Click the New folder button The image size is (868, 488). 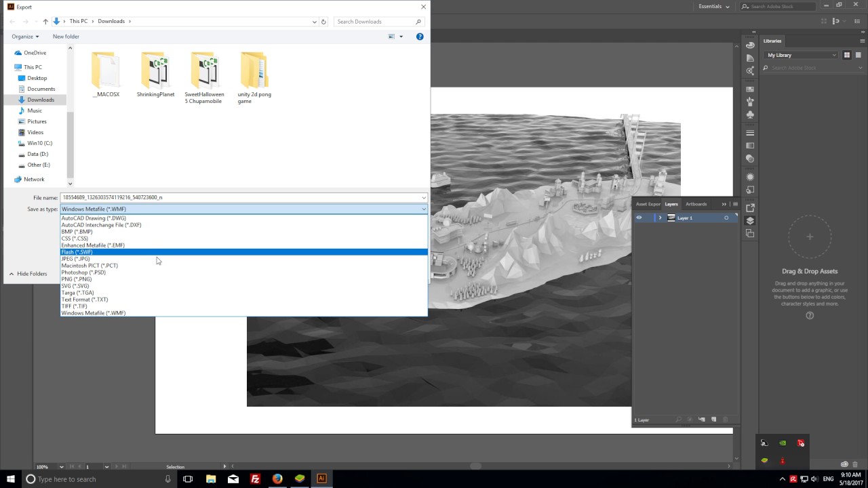click(66, 37)
